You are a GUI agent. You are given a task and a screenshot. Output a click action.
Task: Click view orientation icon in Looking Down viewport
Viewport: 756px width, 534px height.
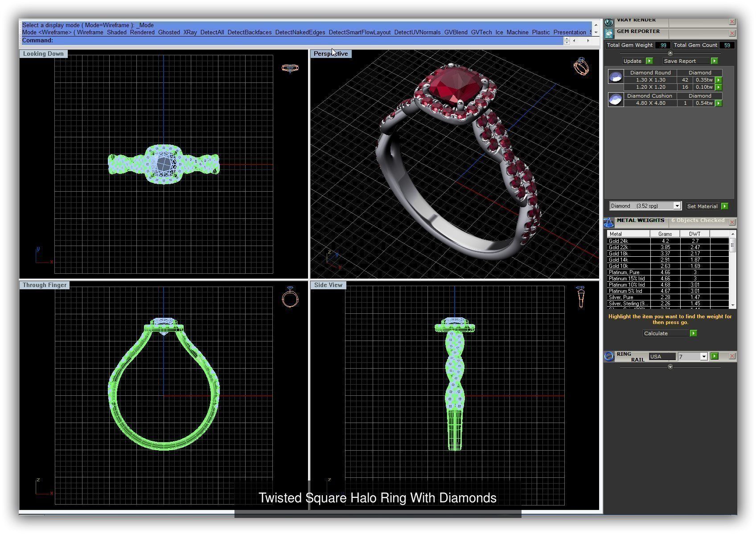pyautogui.click(x=290, y=68)
